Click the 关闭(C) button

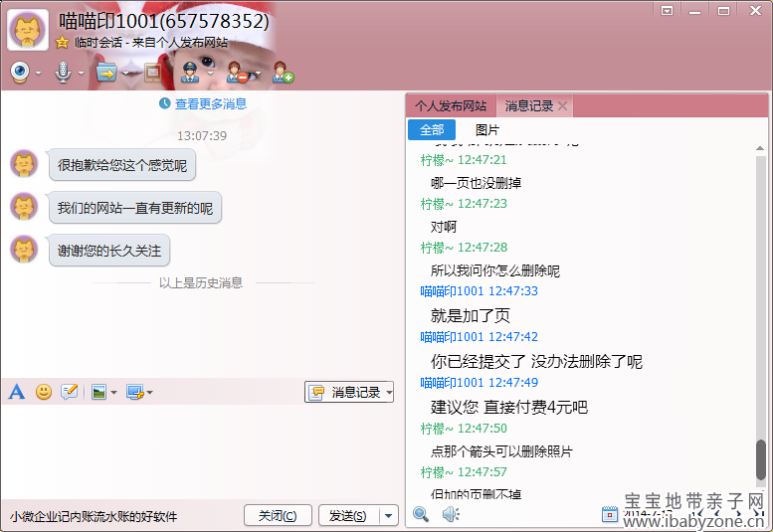tap(278, 516)
